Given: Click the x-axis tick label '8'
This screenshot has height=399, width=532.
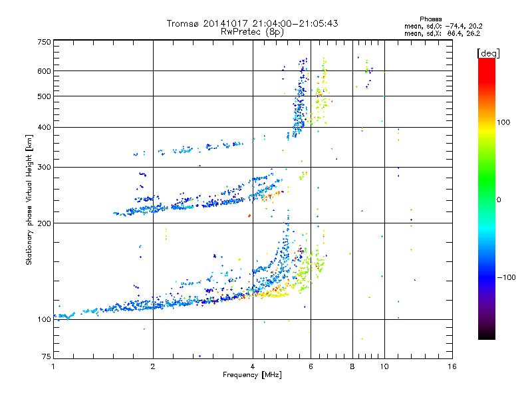Looking at the screenshot, I should pyautogui.click(x=352, y=366).
